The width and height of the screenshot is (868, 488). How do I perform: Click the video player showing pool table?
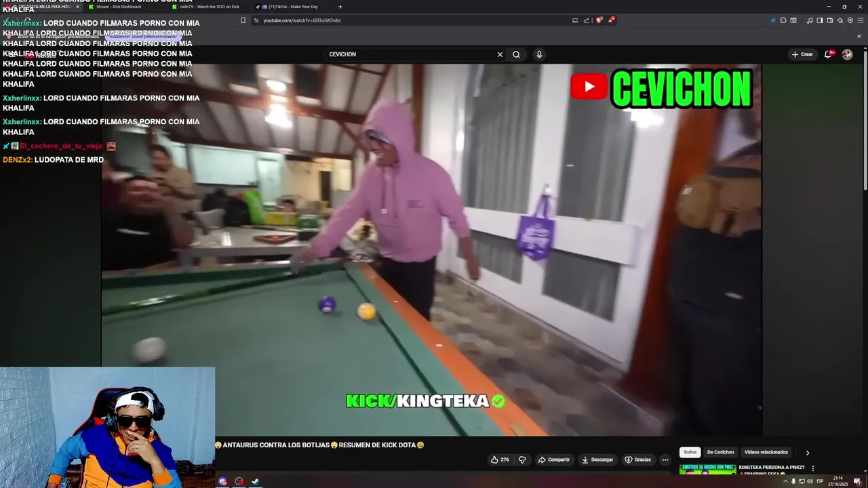click(431, 249)
